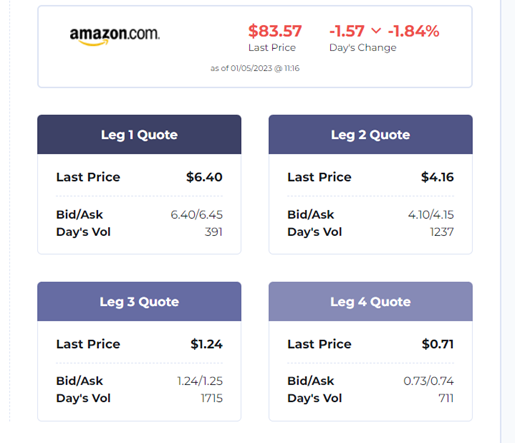
Task: Click Leg 3 day's volume 1715
Action: pyautogui.click(x=212, y=398)
